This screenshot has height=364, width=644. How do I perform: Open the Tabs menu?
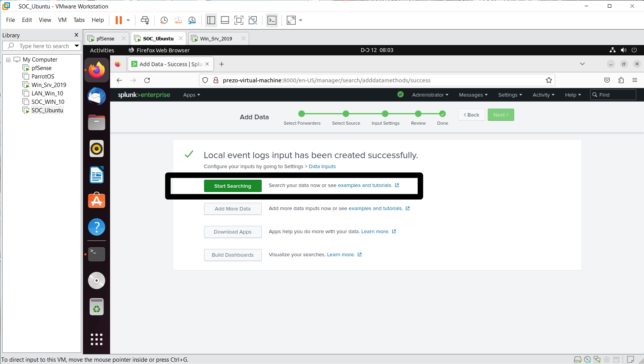coord(79,20)
